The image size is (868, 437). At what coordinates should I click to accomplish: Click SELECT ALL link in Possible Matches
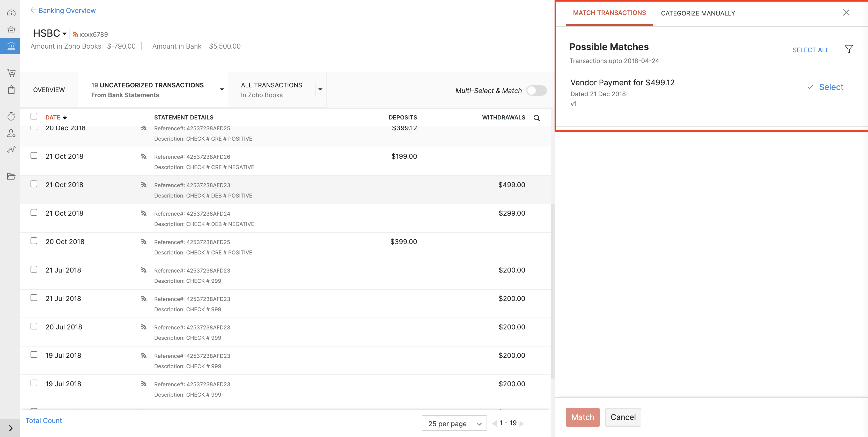811,50
